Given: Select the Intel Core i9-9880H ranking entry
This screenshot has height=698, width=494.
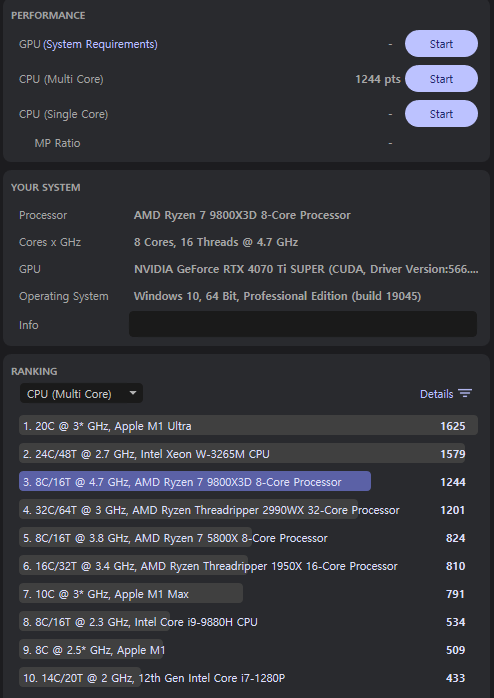Looking at the screenshot, I should click(x=243, y=622).
